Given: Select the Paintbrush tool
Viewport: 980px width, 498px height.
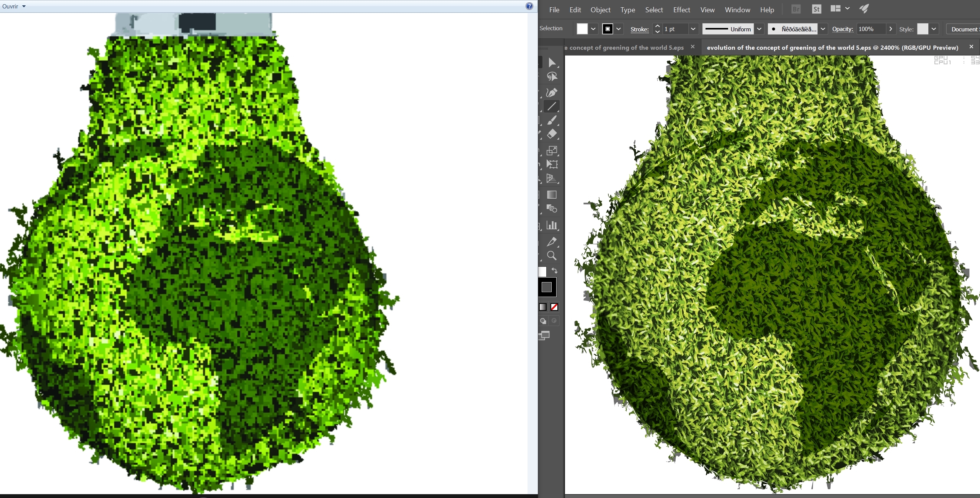Looking at the screenshot, I should [x=552, y=120].
